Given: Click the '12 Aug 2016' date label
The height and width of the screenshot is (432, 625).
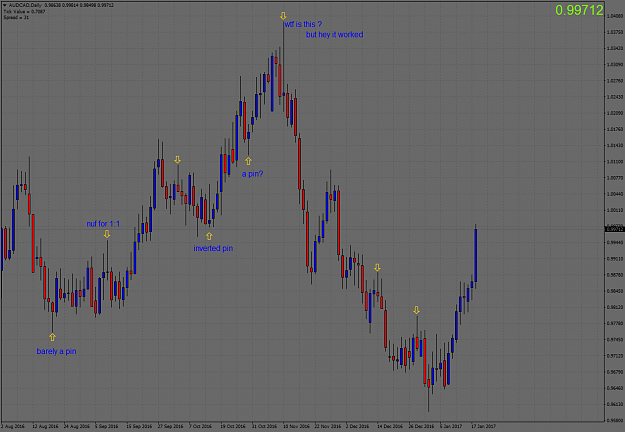Looking at the screenshot, I should point(45,426).
